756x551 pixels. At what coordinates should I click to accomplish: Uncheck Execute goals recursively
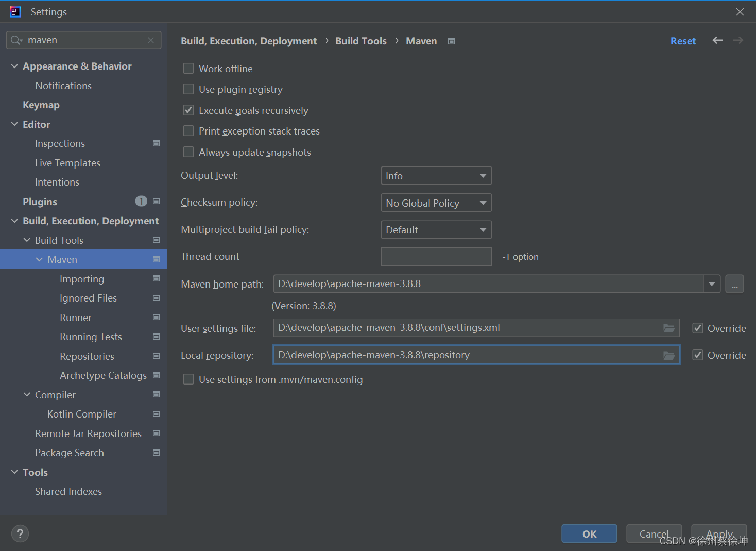pyautogui.click(x=188, y=110)
